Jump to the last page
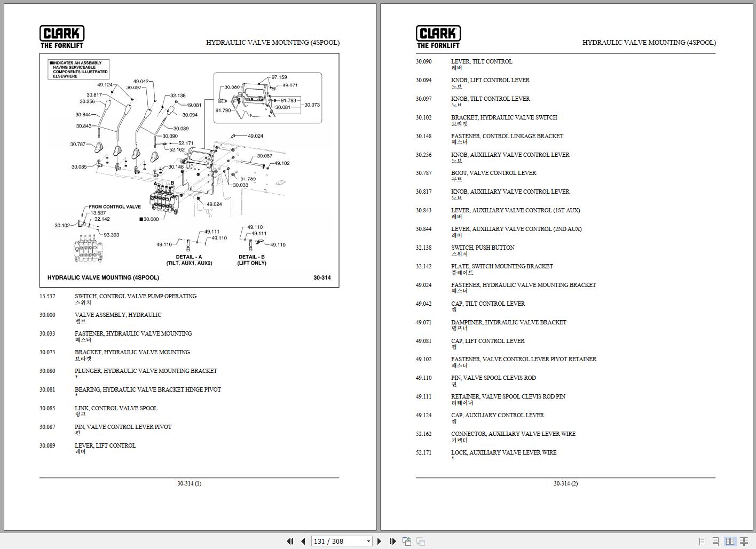 click(393, 541)
